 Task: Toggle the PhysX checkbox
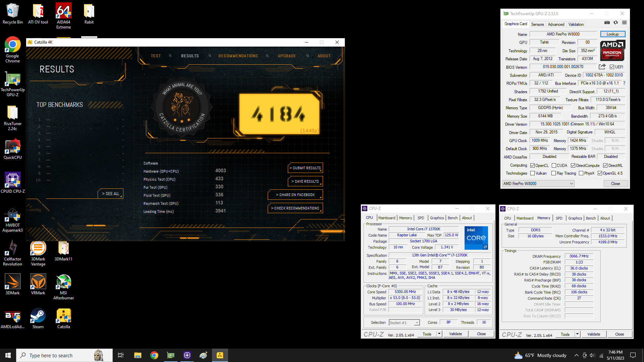click(x=581, y=173)
